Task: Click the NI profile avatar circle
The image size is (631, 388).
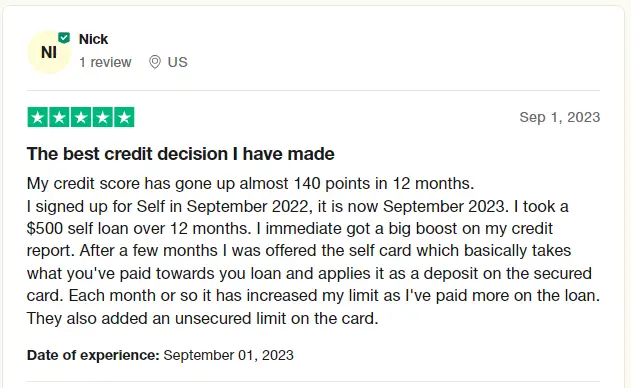Action: click(49, 52)
